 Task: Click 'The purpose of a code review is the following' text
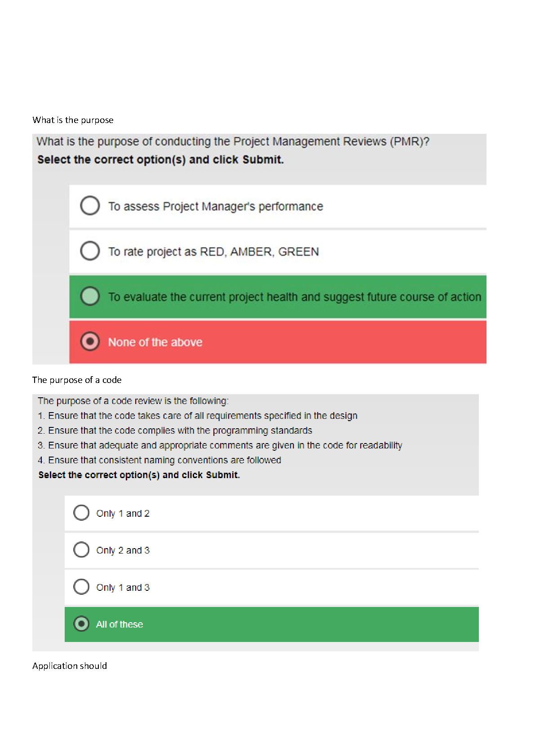click(x=133, y=401)
